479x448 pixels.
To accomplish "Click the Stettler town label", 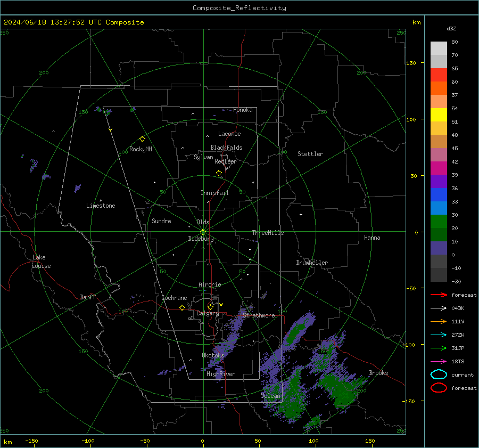I will [x=310, y=154].
